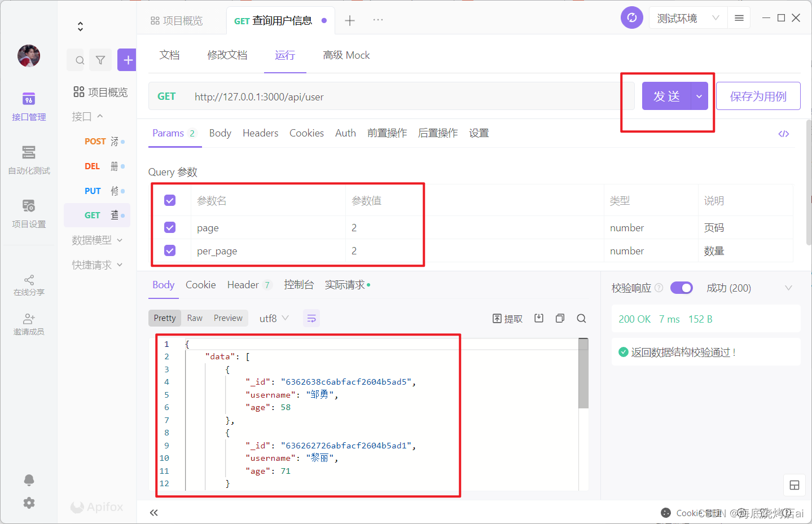
Task: Open the 高级 Mock tab
Action: tap(346, 55)
